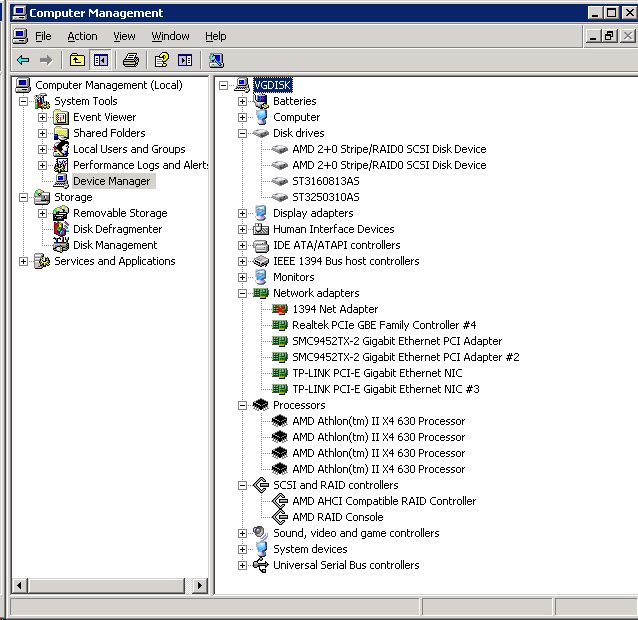Select Computer Management (Local) root
The width and height of the screenshot is (638, 620).
coord(109,85)
